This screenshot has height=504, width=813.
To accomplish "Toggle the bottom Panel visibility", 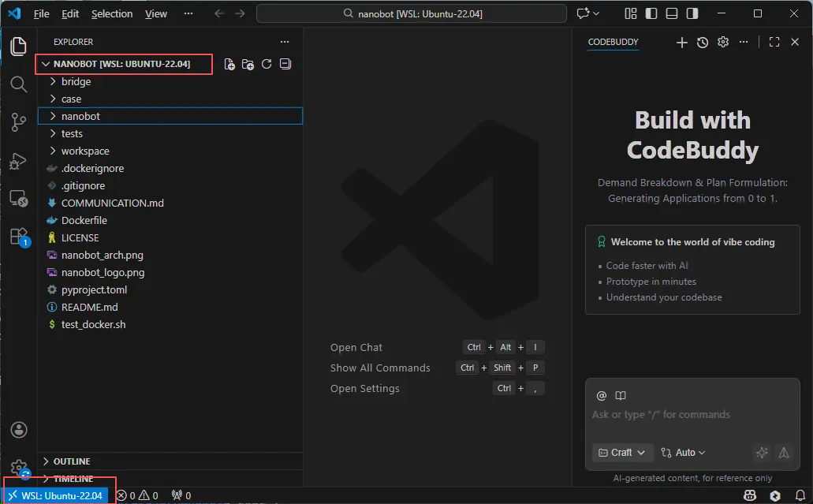I will (671, 13).
